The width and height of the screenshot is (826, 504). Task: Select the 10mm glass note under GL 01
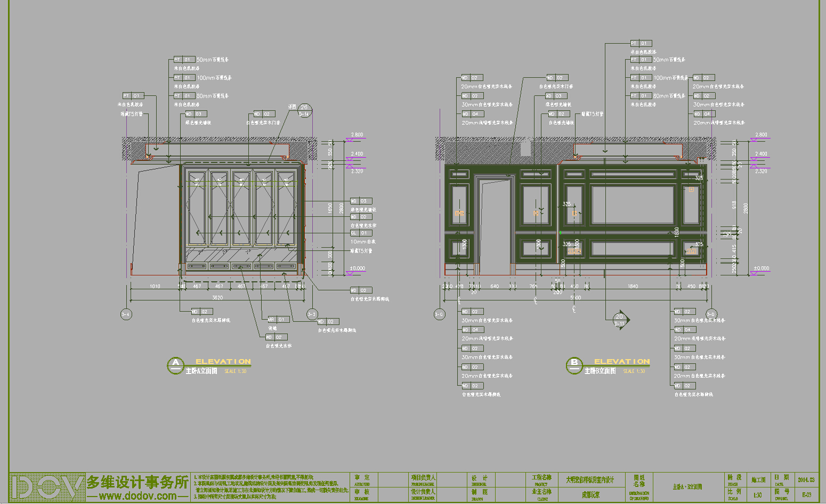(363, 242)
